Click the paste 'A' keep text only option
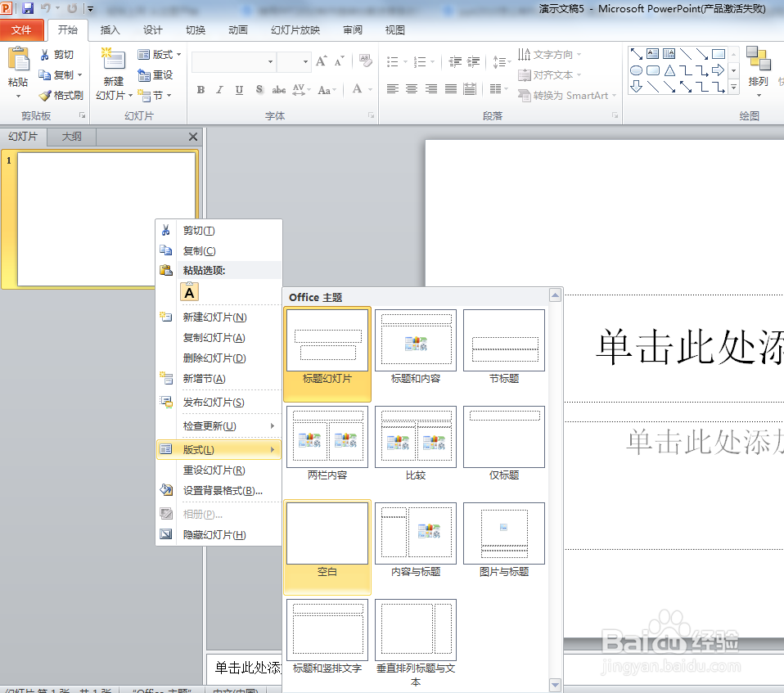The height and width of the screenshot is (693, 784). (x=190, y=292)
